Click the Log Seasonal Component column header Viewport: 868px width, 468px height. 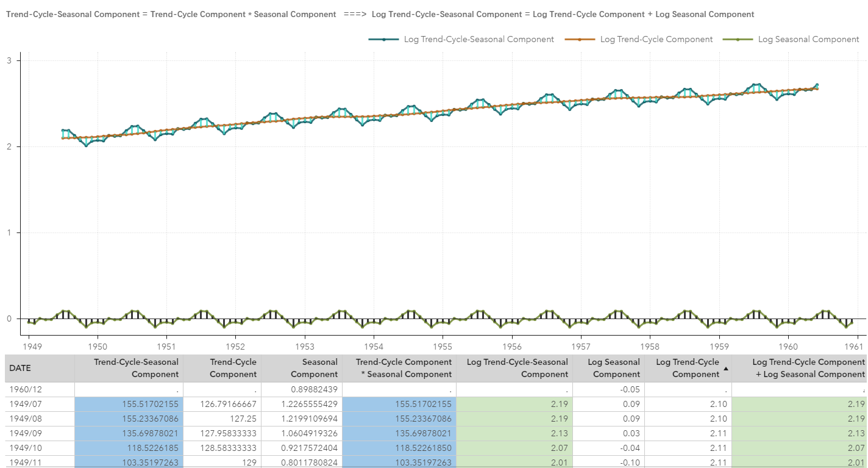point(608,368)
